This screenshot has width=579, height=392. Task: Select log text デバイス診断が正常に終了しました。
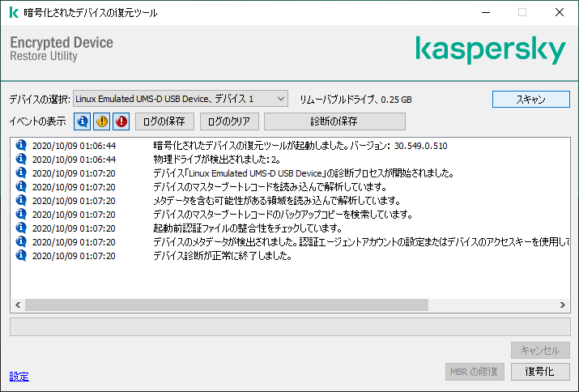click(223, 256)
